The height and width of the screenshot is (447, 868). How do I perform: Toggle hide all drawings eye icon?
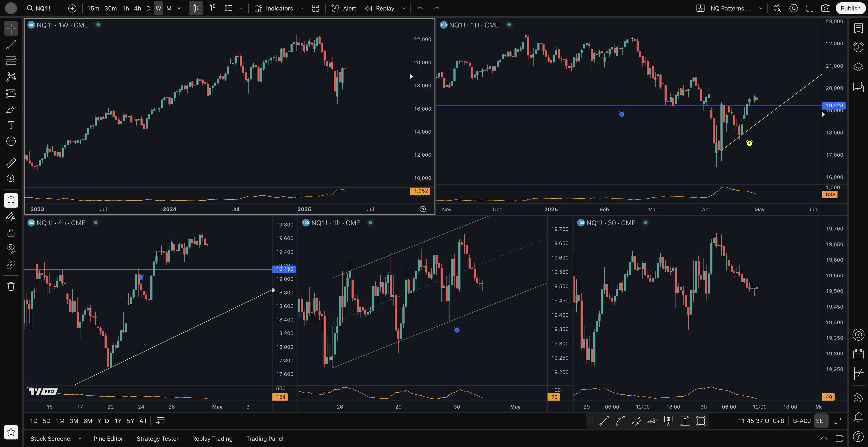(11, 248)
